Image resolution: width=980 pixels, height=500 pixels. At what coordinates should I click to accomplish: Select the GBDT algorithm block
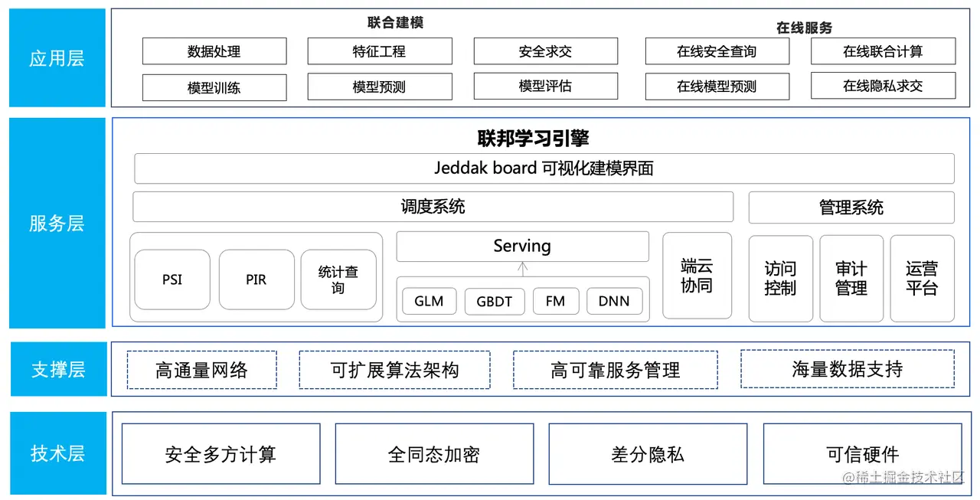point(494,301)
